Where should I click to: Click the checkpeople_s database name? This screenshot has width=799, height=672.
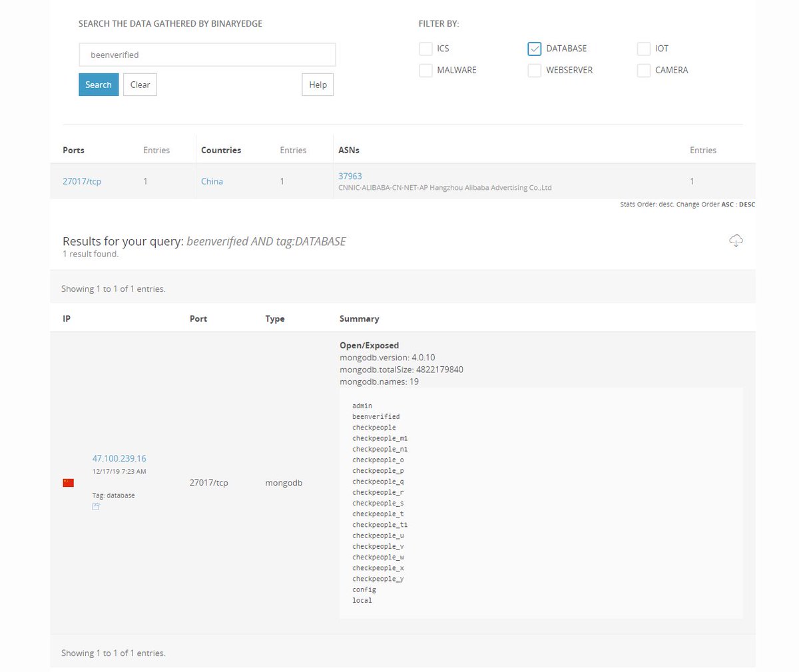tap(378, 503)
